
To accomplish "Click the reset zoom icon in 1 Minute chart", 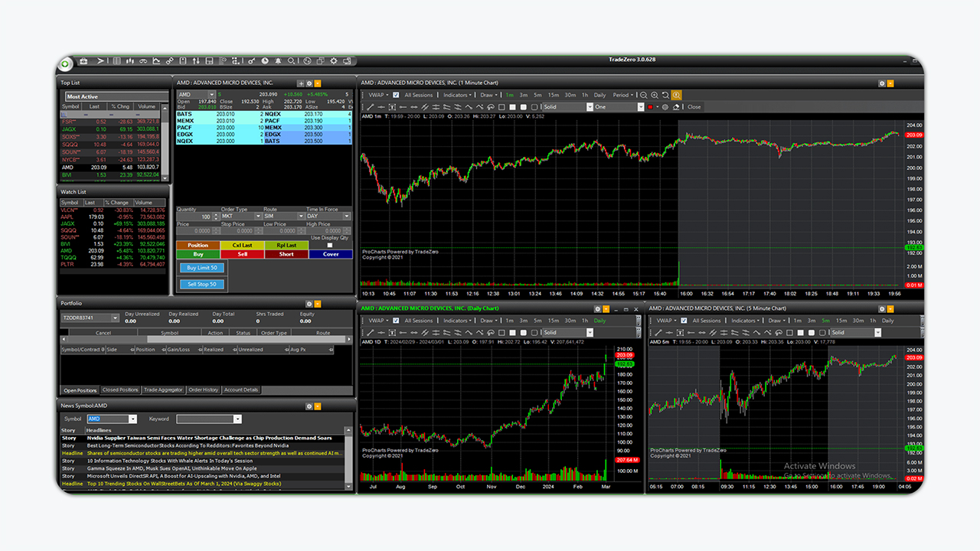I will tap(665, 95).
